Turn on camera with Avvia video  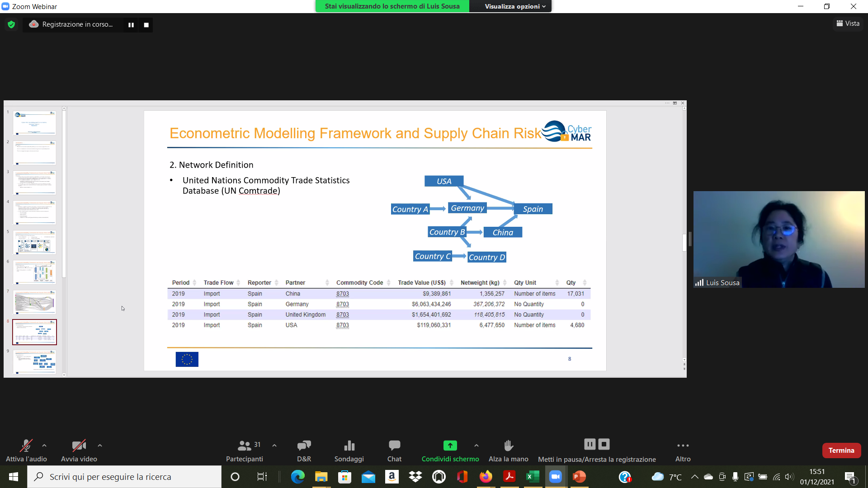point(79,446)
